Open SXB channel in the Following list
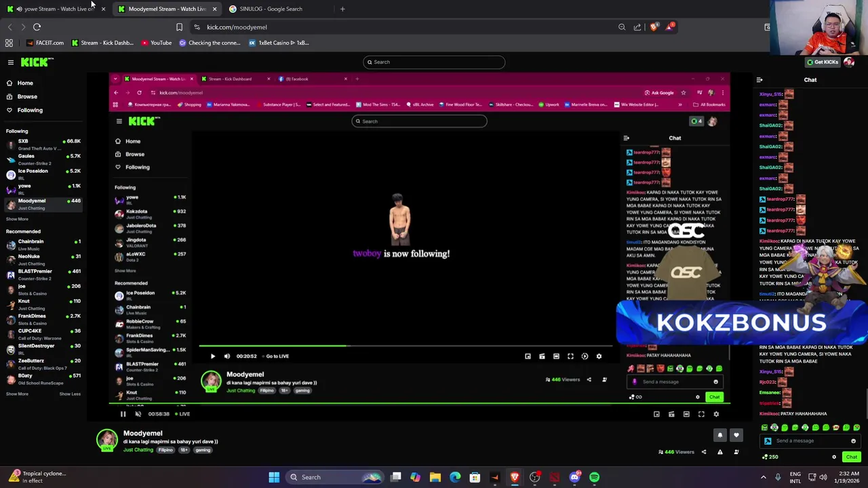 43,144
